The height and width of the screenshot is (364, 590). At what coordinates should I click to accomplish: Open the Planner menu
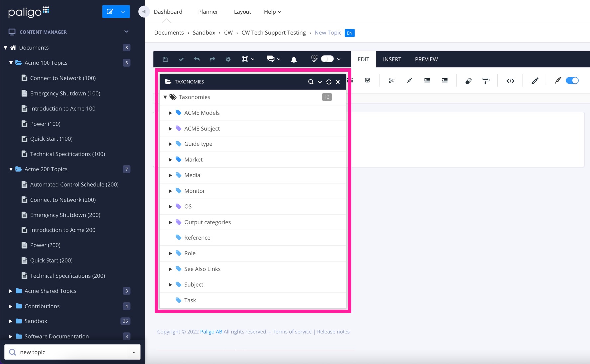coord(208,12)
